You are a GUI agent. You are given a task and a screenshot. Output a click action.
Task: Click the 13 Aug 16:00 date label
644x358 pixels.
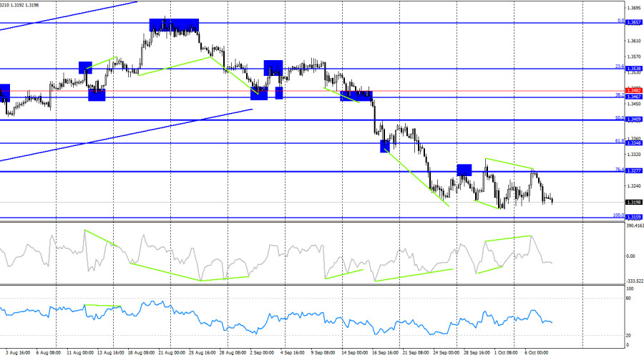[111, 353]
